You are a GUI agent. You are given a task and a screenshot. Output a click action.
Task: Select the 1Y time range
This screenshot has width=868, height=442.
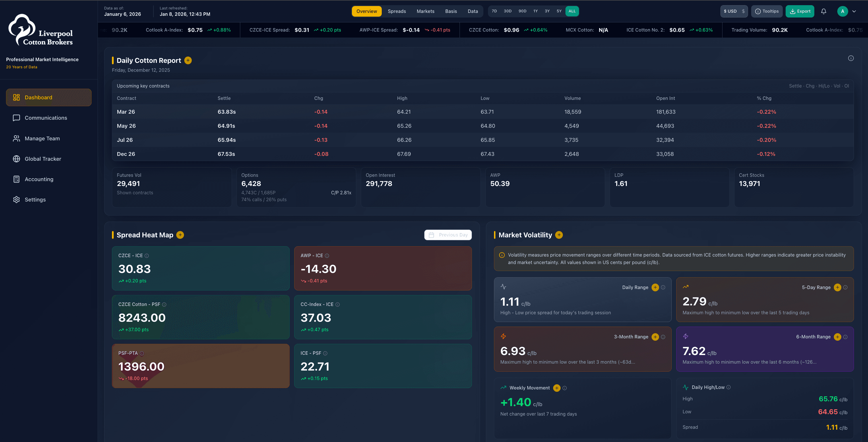coord(535,11)
